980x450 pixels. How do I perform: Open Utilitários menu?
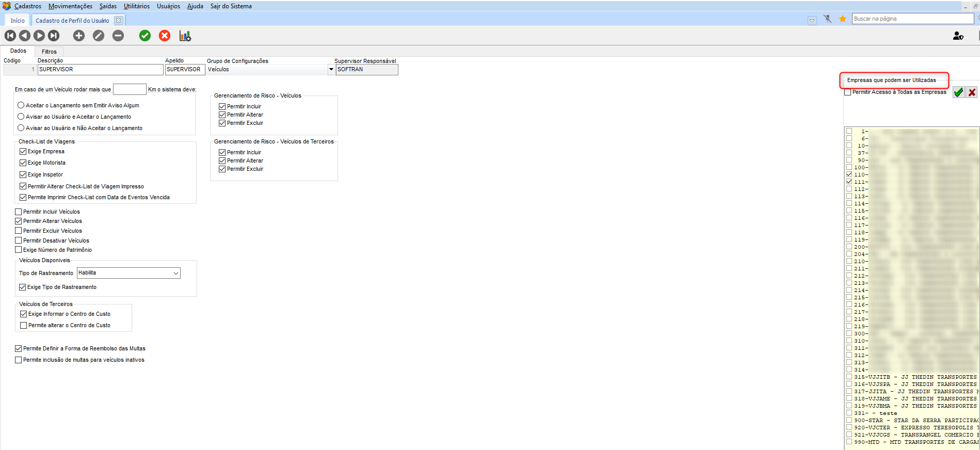pyautogui.click(x=137, y=6)
